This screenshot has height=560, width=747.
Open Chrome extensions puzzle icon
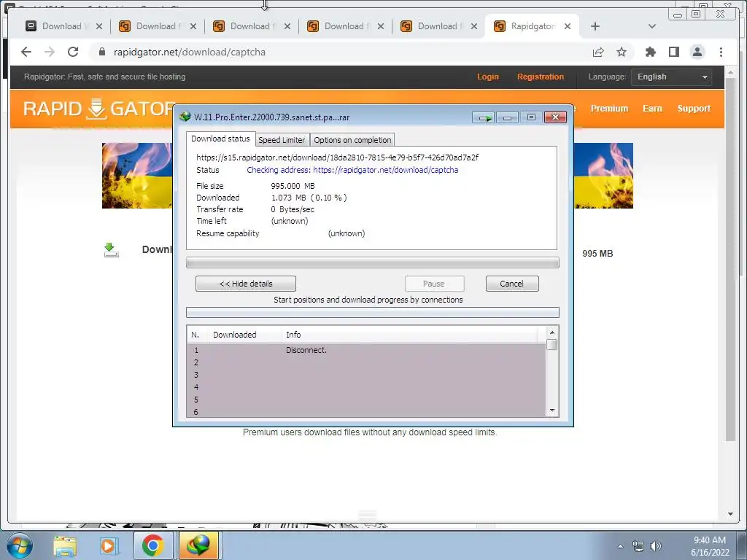click(x=650, y=52)
